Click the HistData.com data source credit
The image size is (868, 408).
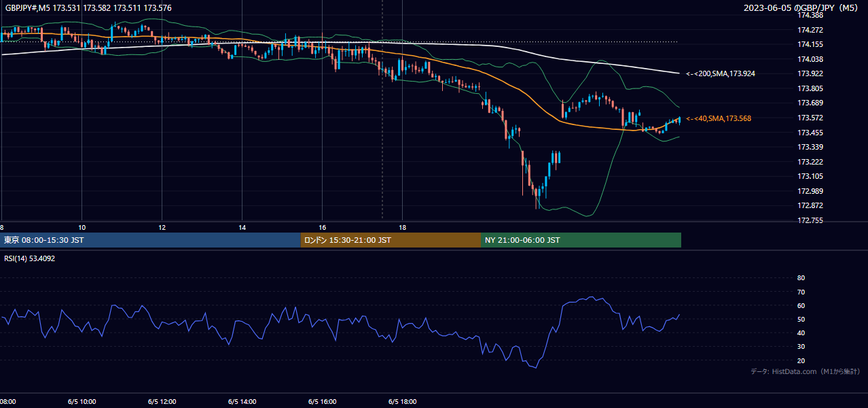805,371
